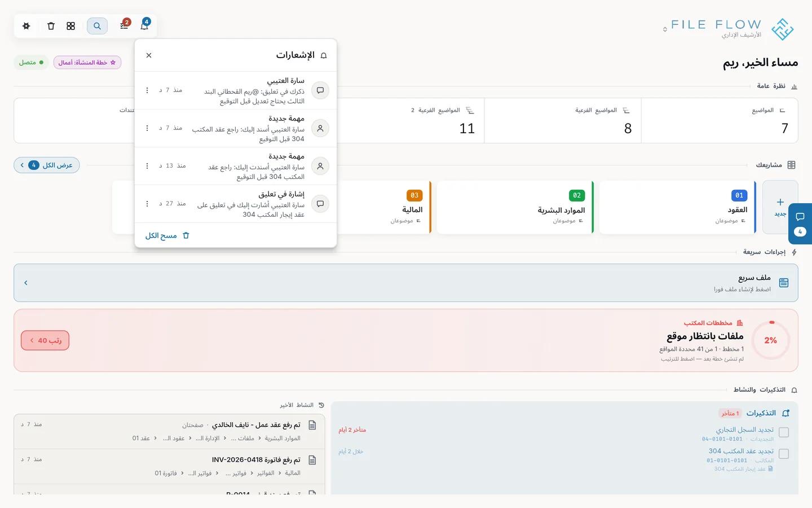Click the خطة المنشأة أعمال plan badge
The width and height of the screenshot is (812, 508).
coord(87,63)
